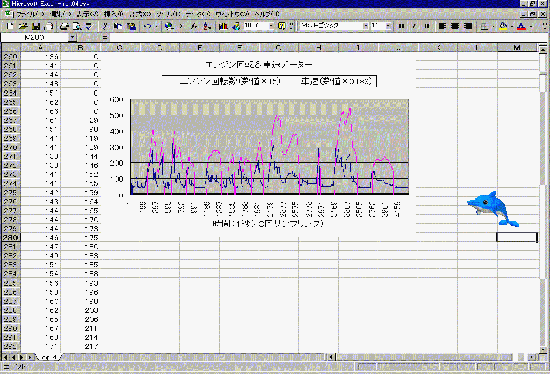Open the zoom percentage dropdown
Image resolution: width=550 pixels, height=374 pixels.
[x=271, y=26]
